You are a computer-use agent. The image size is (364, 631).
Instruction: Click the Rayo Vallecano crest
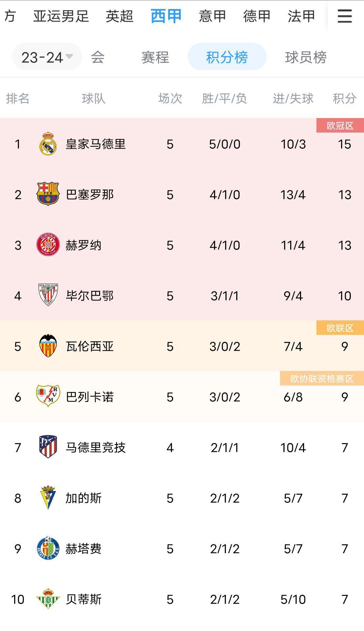tap(48, 396)
